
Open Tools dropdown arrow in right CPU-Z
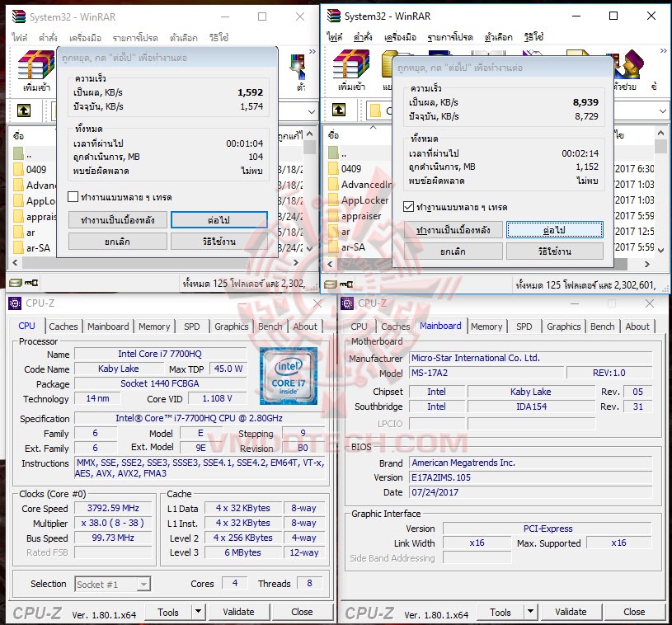(530, 611)
